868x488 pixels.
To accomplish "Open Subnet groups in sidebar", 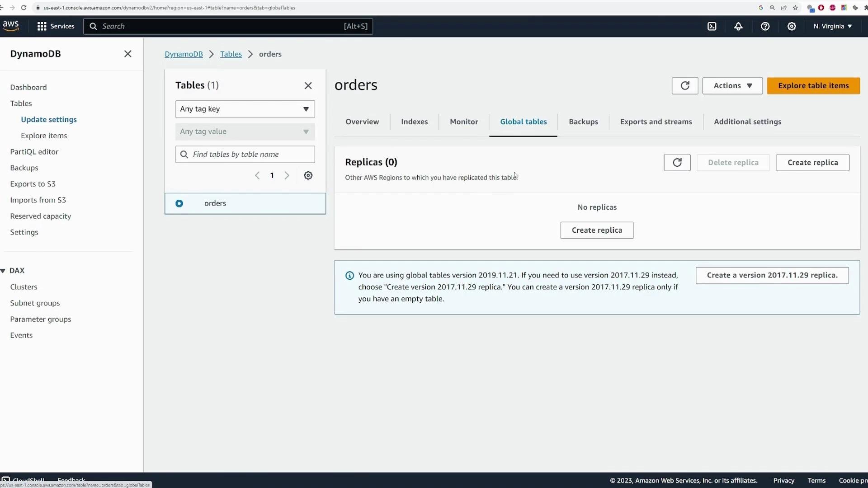I will click(x=35, y=303).
